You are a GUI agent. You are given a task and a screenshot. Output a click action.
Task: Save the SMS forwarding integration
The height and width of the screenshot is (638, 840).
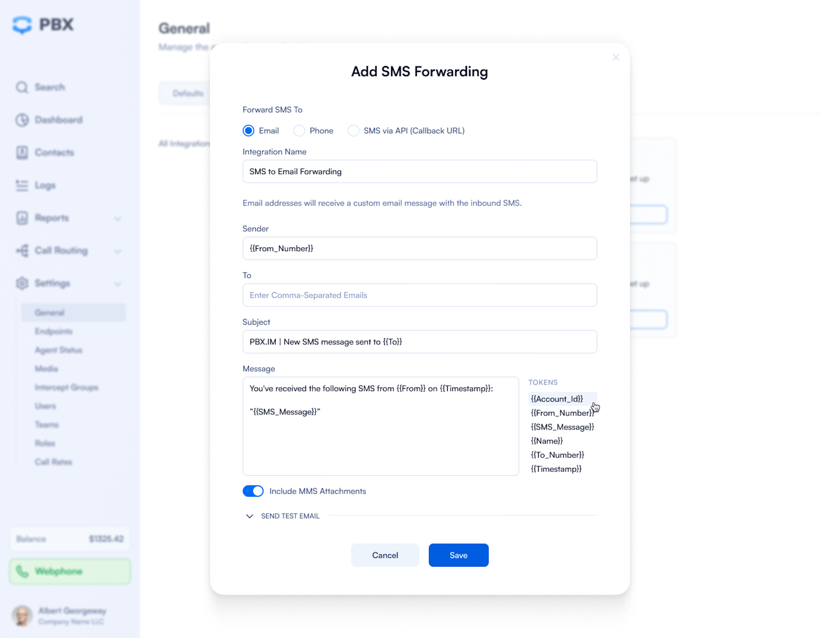click(458, 555)
